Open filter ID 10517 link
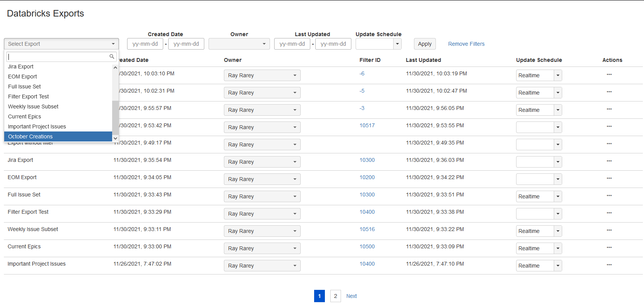The height and width of the screenshot is (306, 644). pyautogui.click(x=367, y=125)
